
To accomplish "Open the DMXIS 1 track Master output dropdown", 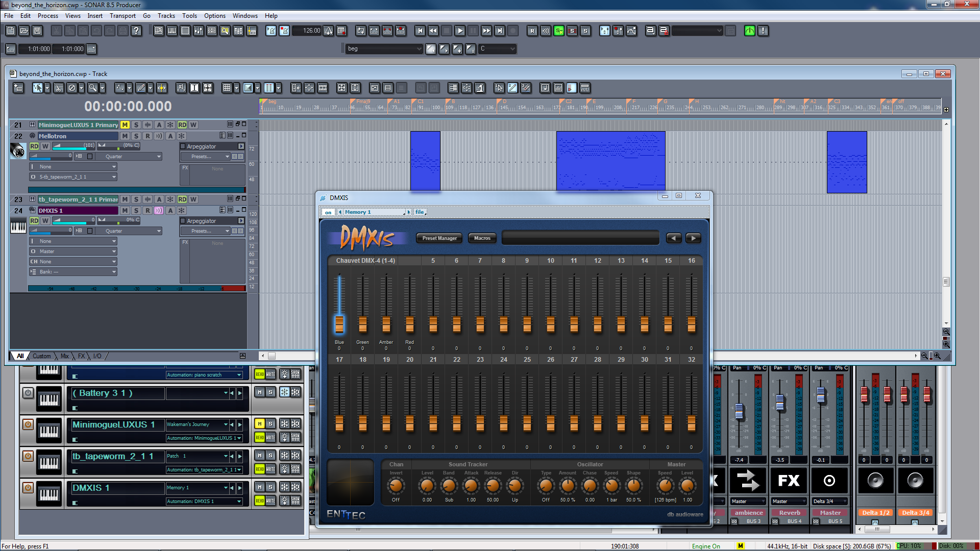I will (x=73, y=252).
